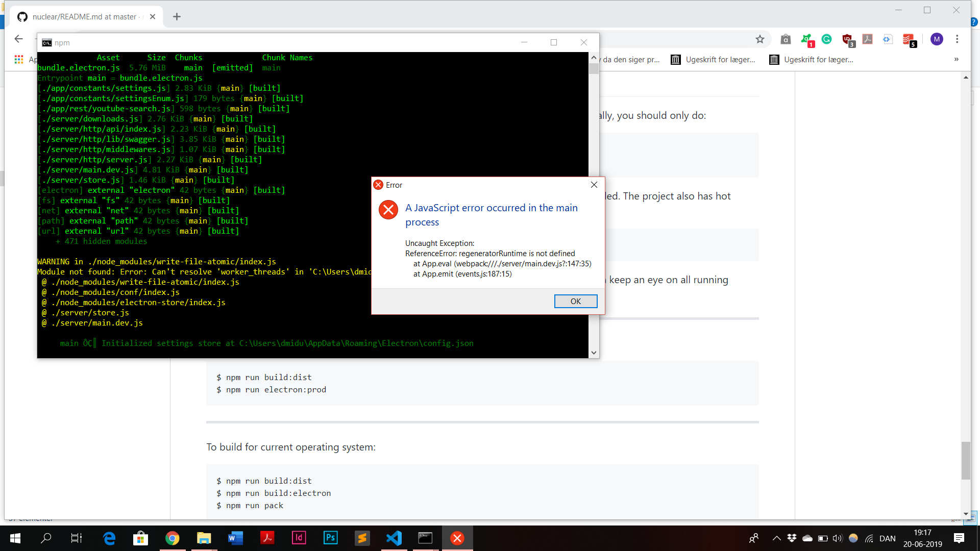The image size is (980, 551).
Task: Show overflowing bookmarks via the double-arrow
Action: tap(955, 59)
